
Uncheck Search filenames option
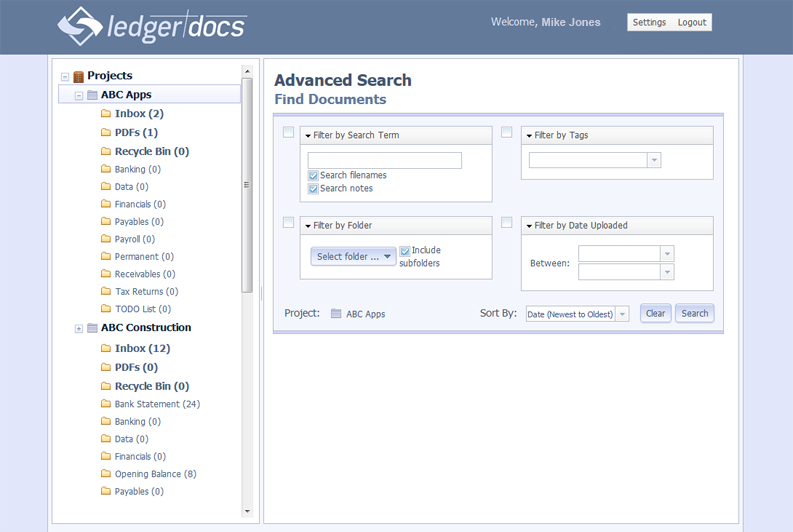tap(313, 175)
